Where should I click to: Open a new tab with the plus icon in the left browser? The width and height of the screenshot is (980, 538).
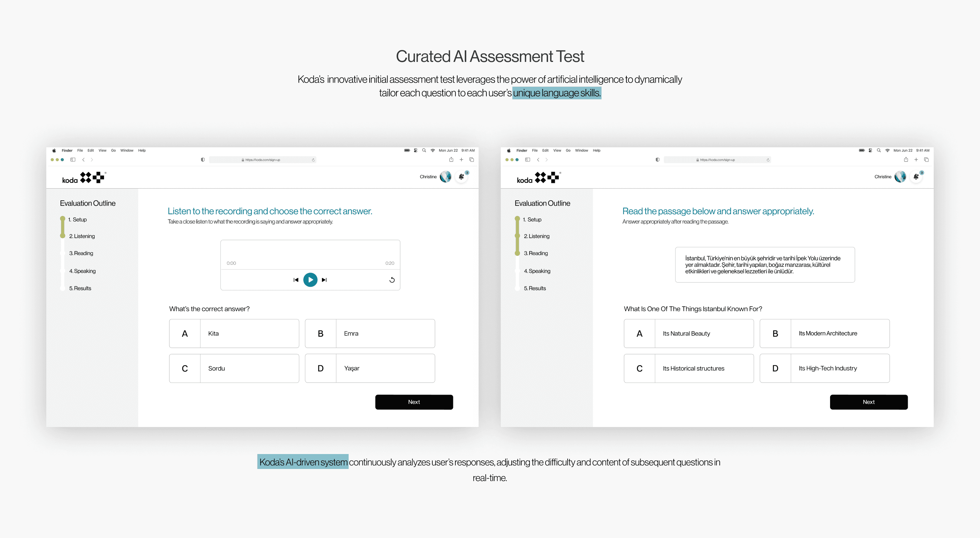point(461,160)
